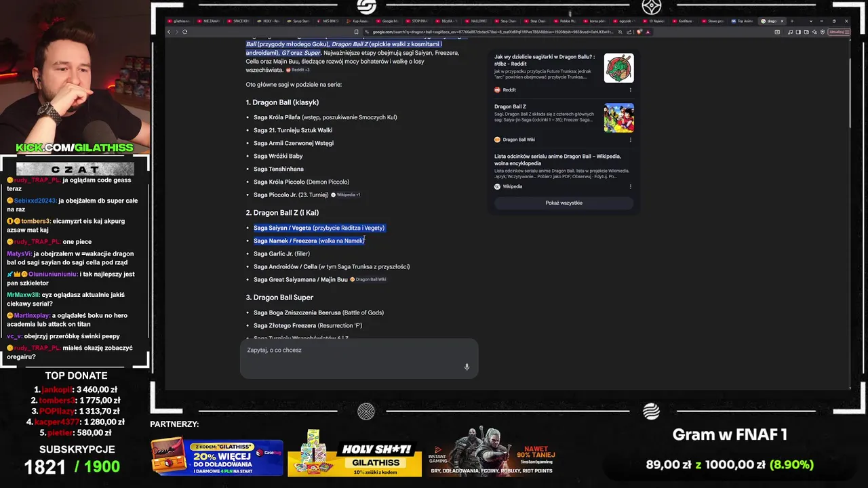Switch to the SPACE KIN tab
Image resolution: width=868 pixels, height=488 pixels.
[x=238, y=21]
